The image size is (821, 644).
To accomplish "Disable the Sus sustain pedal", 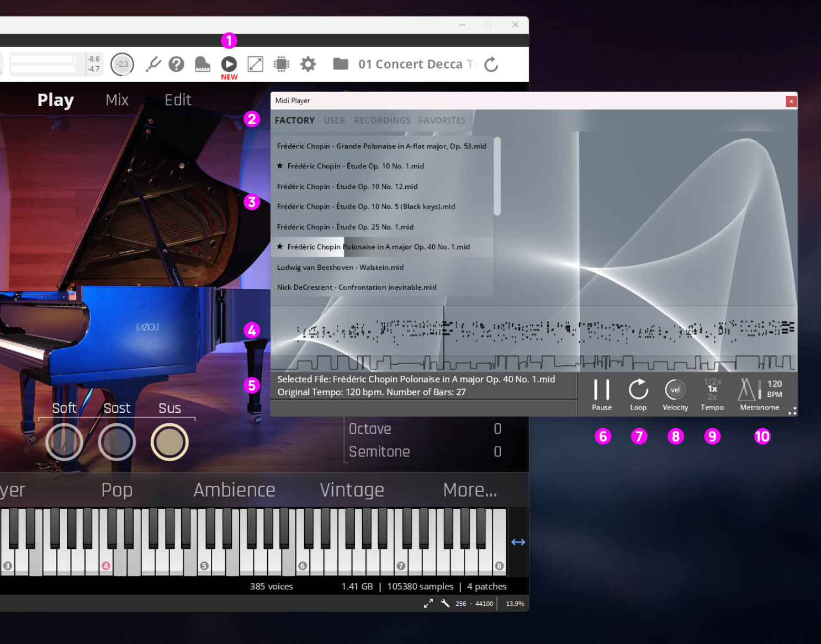I will [170, 442].
